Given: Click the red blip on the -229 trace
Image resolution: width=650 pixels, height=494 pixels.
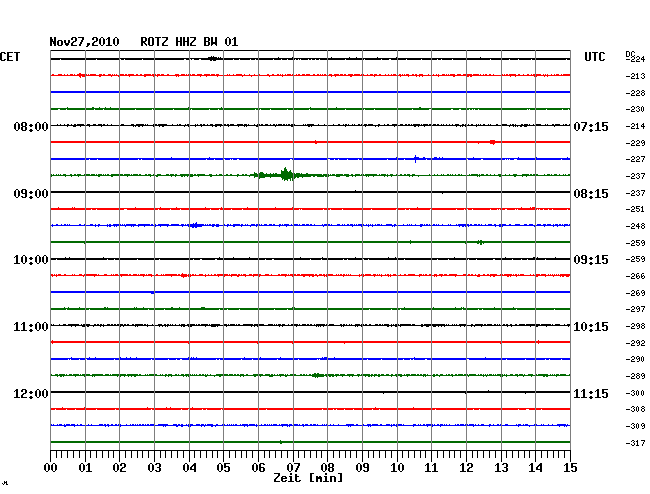Looking at the screenshot, I should pyautogui.click(x=492, y=142).
